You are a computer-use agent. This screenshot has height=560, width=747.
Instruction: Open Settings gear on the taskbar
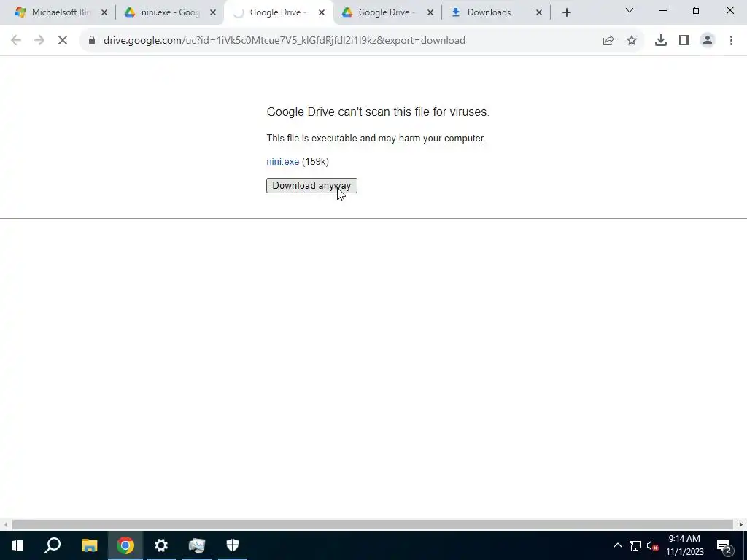161,545
